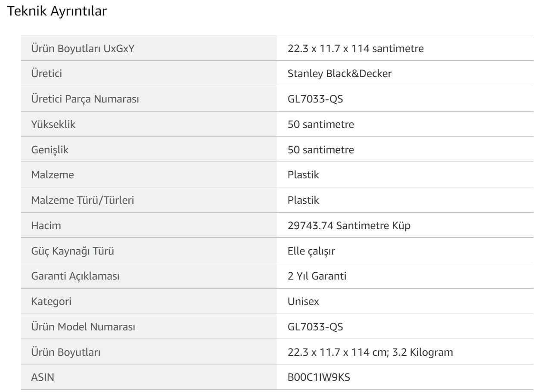Screen dimensions: 534x392
Task: Select the Genişlik row label
Action: point(50,150)
